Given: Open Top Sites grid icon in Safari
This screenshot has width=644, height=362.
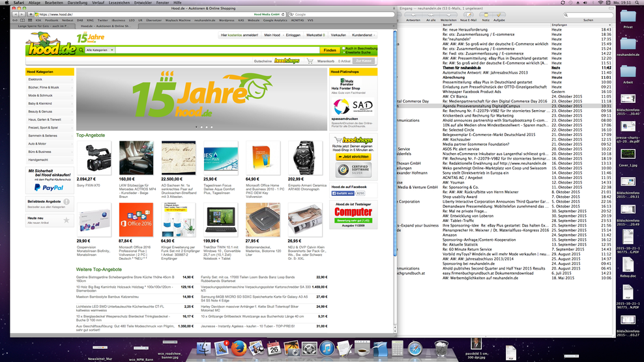Looking at the screenshot, I should pyautogui.click(x=30, y=20).
